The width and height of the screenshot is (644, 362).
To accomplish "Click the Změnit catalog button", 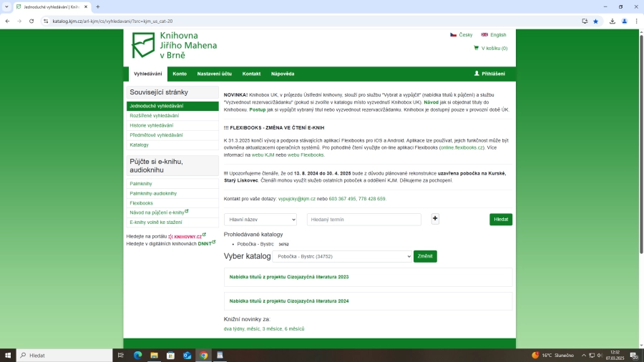I will [425, 256].
